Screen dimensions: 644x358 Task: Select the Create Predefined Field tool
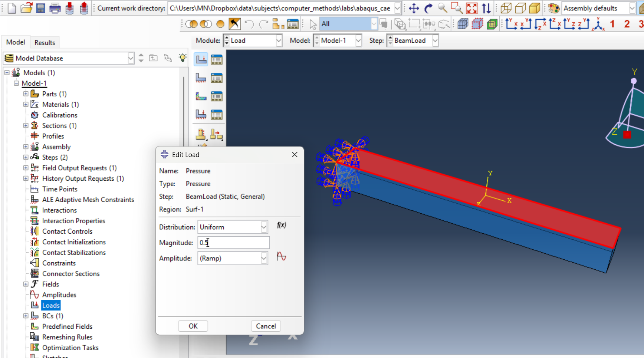[x=201, y=96]
